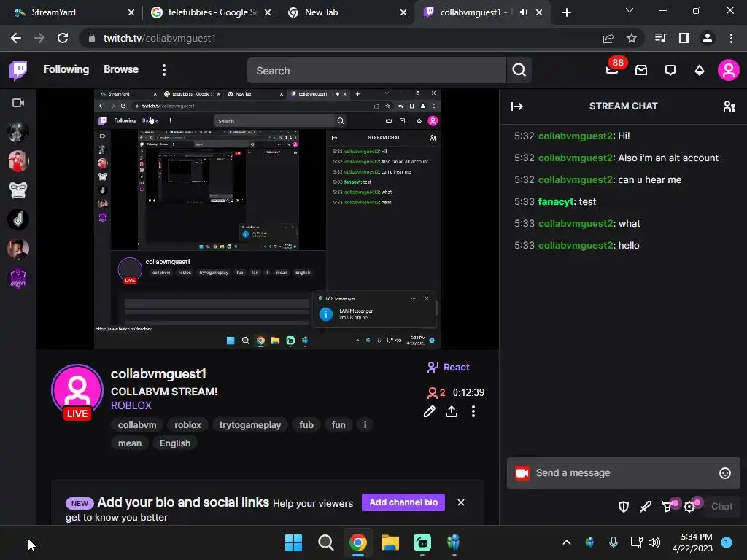Expand the Chrome tab search chevron
Screen dimensions: 747x560
pyautogui.click(x=630, y=10)
